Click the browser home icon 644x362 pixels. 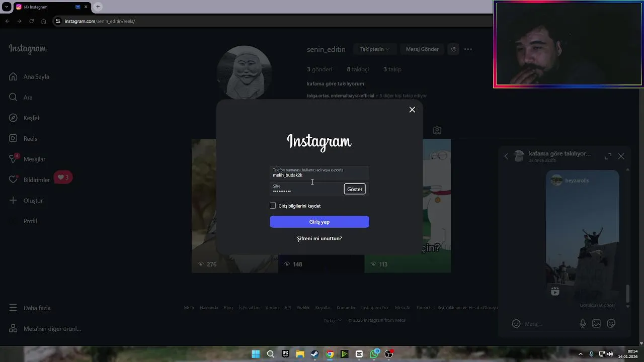click(43, 21)
